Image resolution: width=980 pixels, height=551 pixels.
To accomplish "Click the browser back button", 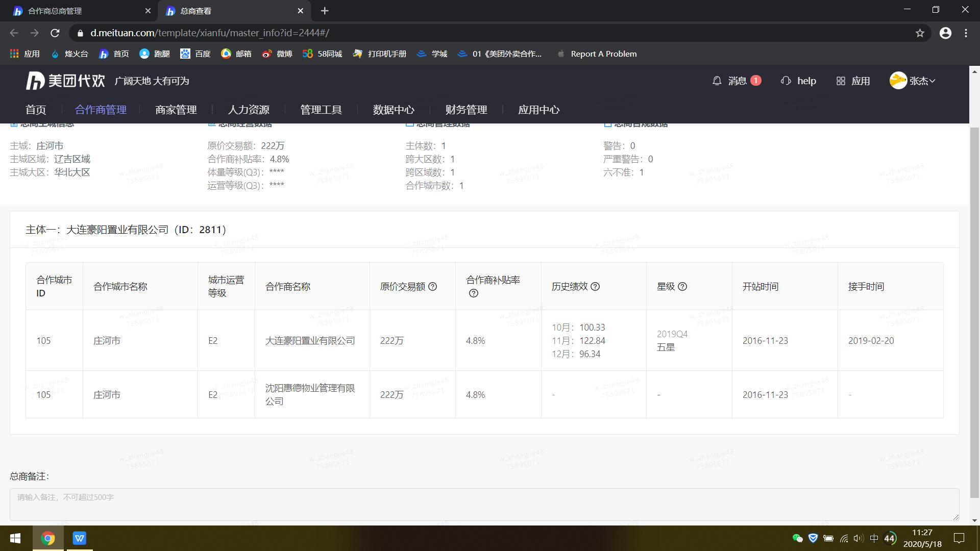I will click(13, 33).
